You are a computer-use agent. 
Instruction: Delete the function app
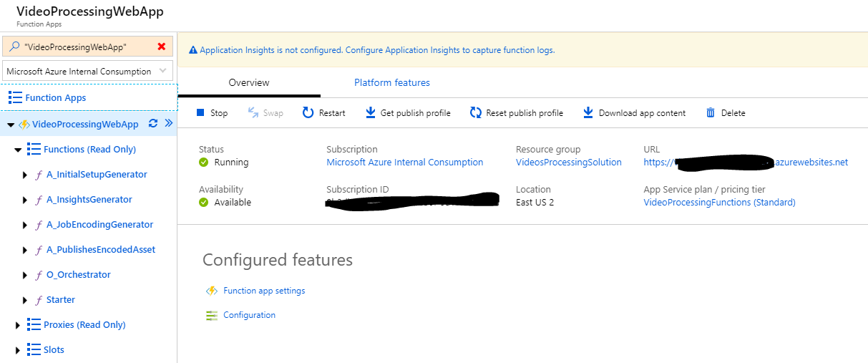(x=726, y=113)
